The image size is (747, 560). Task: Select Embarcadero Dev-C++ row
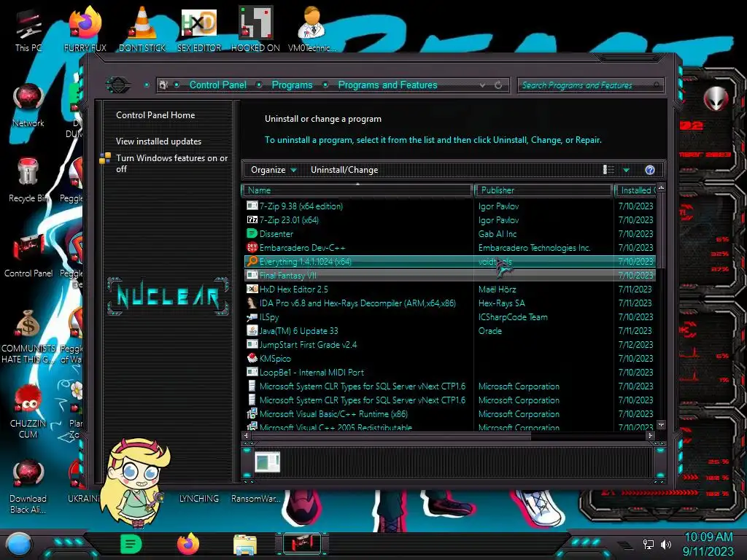point(449,248)
